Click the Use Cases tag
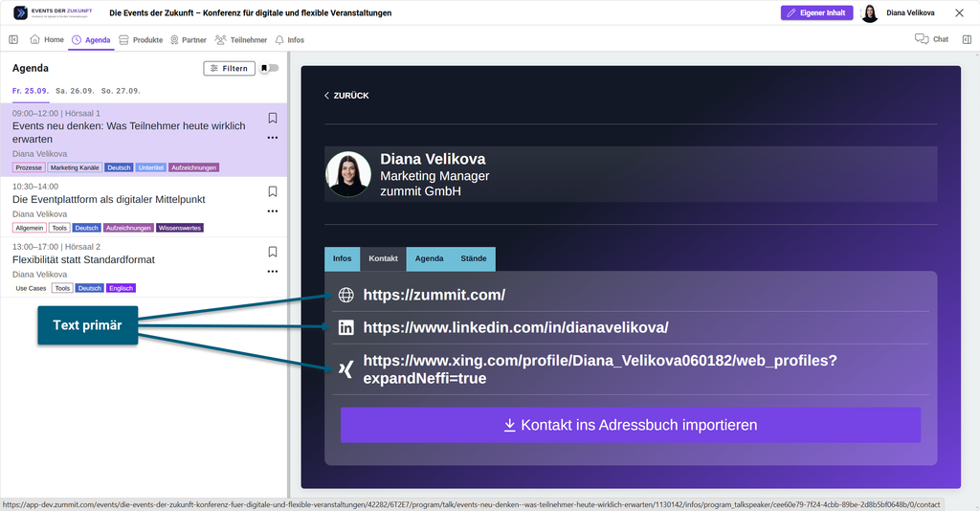 tap(31, 288)
